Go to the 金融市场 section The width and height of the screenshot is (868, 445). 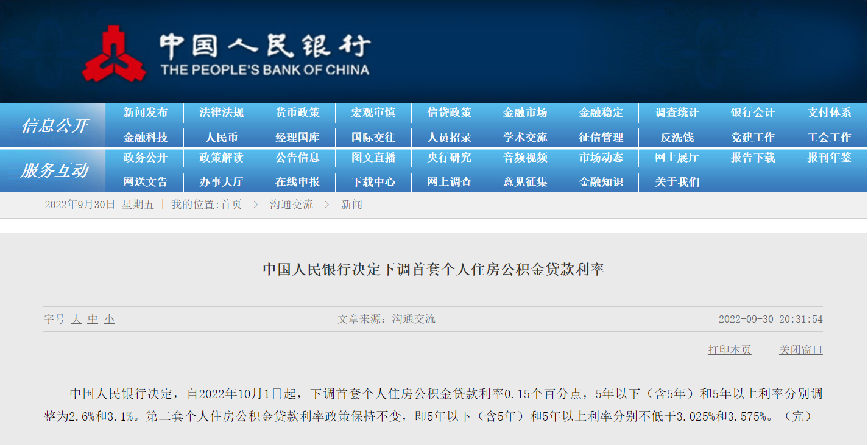[525, 113]
